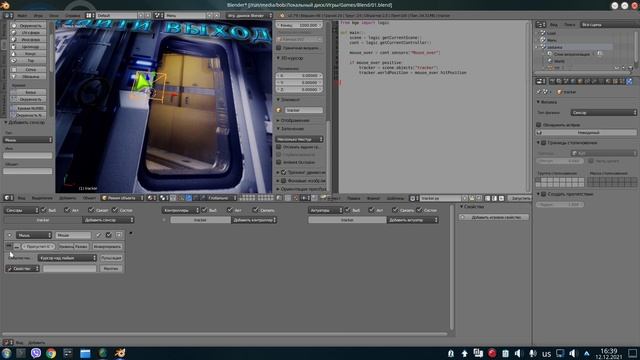Open the mouse event dropdown Курсор над любым
Screen dimensions: 640x360
tap(67, 258)
